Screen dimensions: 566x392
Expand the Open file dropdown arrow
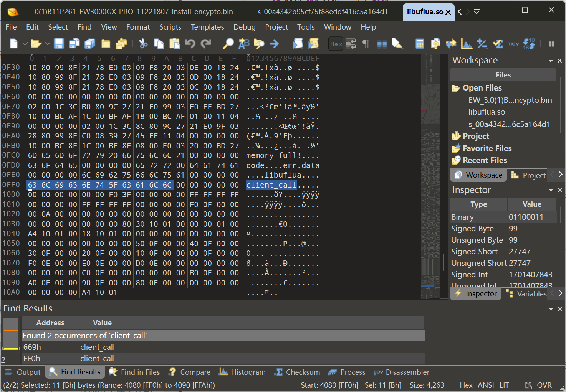[x=48, y=44]
